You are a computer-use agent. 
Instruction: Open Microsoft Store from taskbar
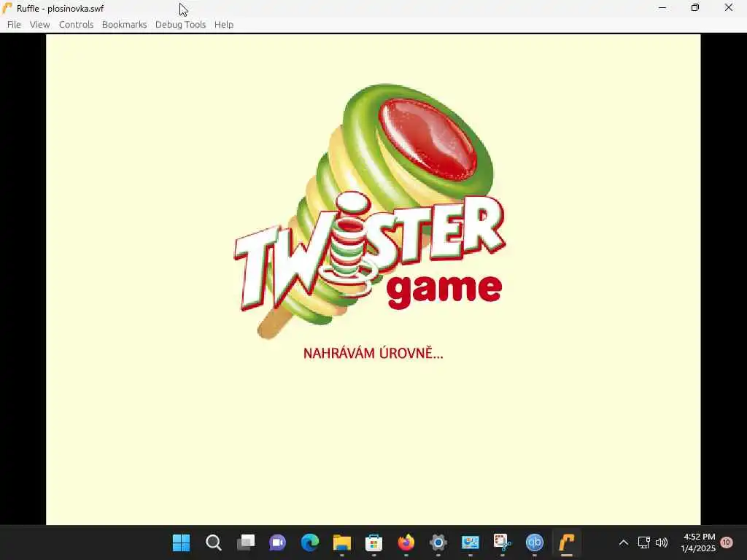pos(374,542)
